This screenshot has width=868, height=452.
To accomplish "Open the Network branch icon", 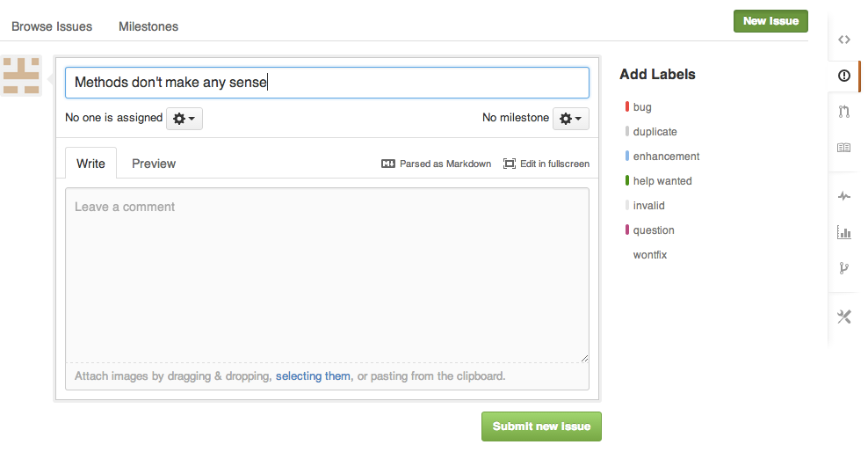I will click(844, 268).
